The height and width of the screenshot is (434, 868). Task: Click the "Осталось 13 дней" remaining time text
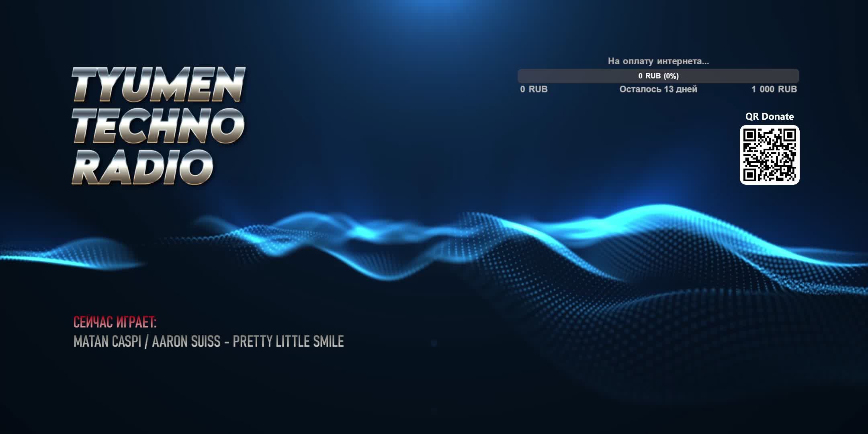coord(658,89)
